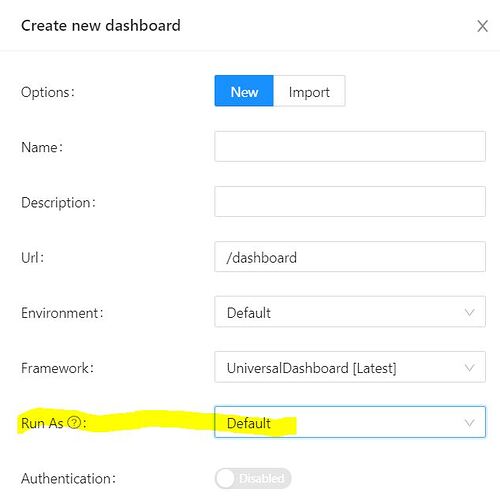Click the Environment label text
Screen dimensions: 500x500
pos(62,313)
